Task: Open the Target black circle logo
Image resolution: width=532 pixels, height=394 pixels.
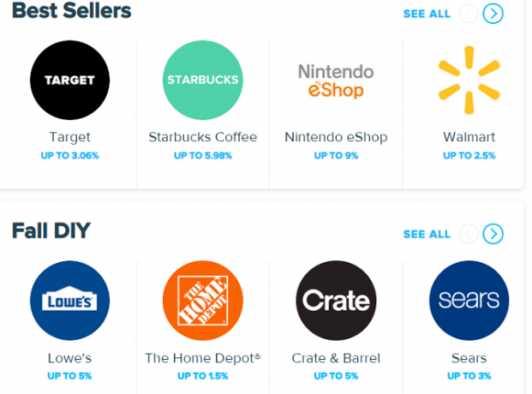Action: pyautogui.click(x=70, y=81)
